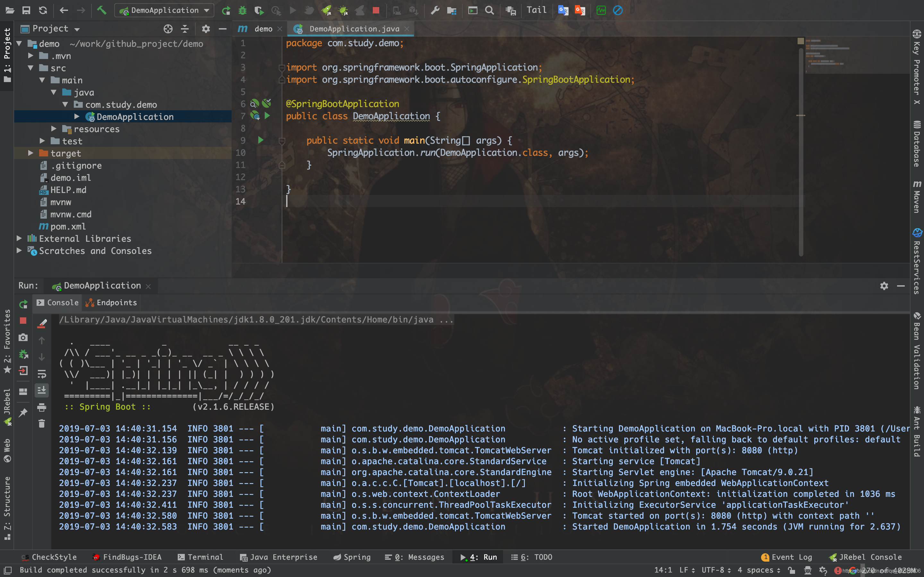
Task: Open DemoApplication run configuration dropdown
Action: (164, 10)
